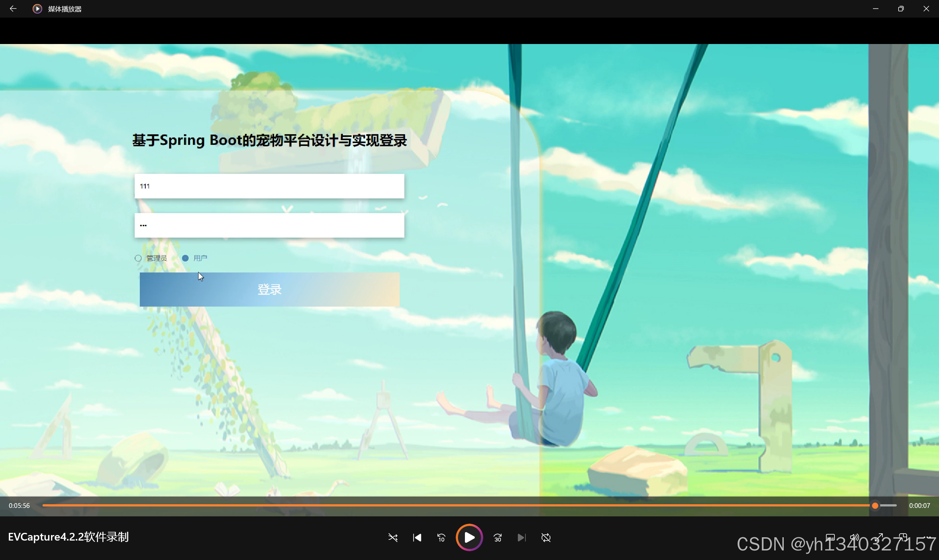The image size is (939, 560).
Task: Skip back 10 seconds
Action: [441, 537]
